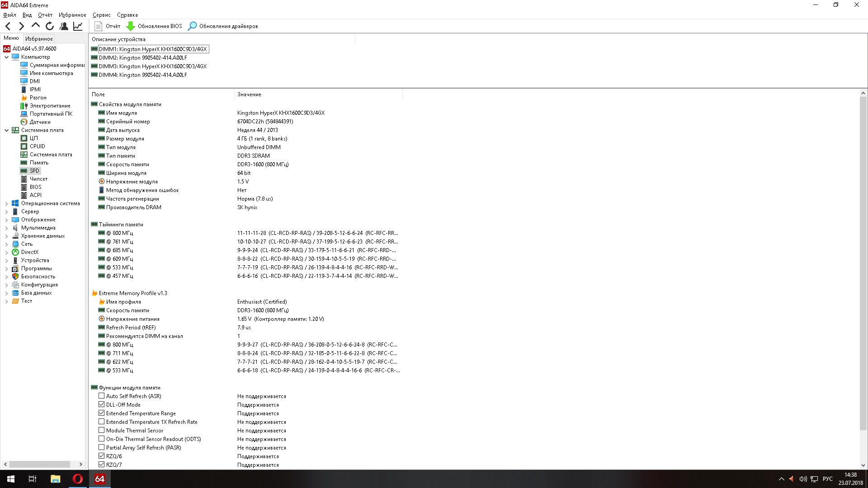Collapse the Компьютер tree node
Image resolution: width=868 pixels, height=488 pixels.
6,57
